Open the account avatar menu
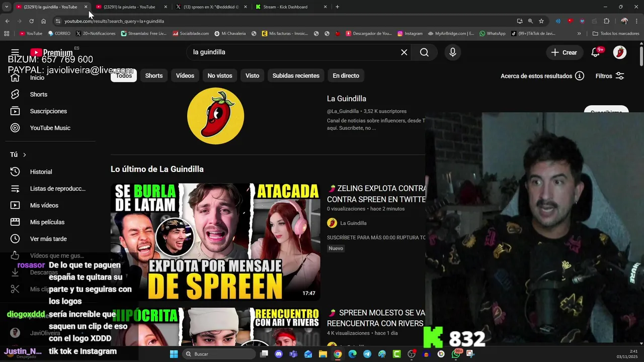The image size is (644, 362). tap(620, 52)
